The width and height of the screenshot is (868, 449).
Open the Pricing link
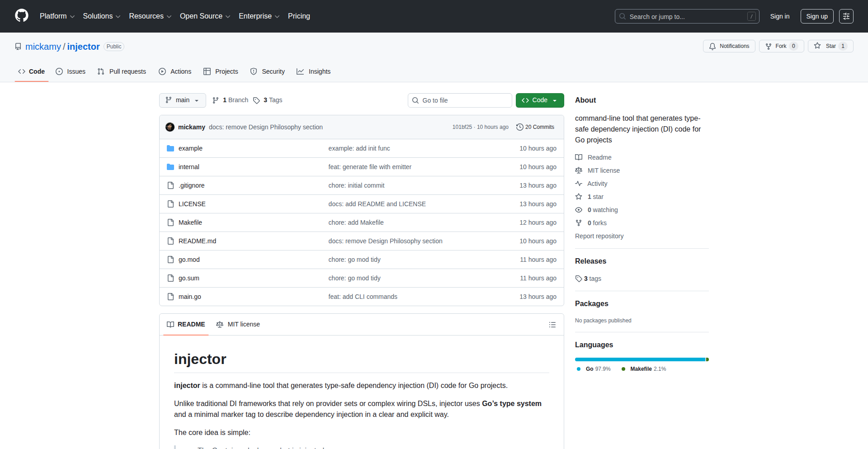pyautogui.click(x=299, y=16)
